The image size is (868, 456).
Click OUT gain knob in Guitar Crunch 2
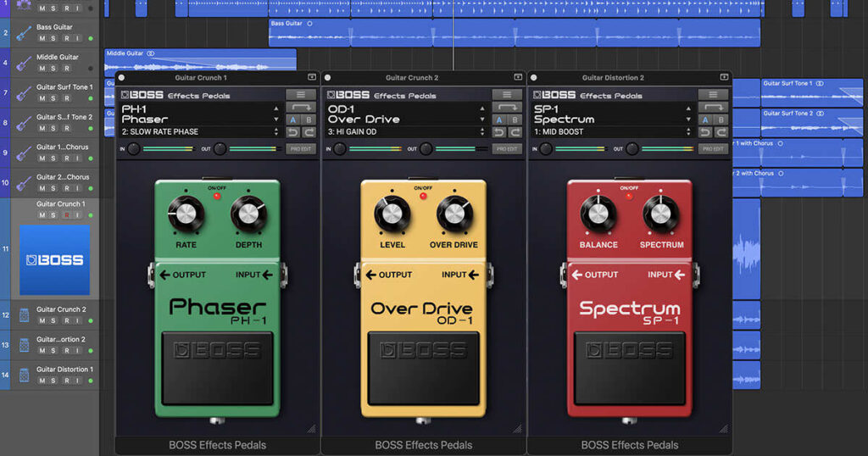[x=426, y=149]
